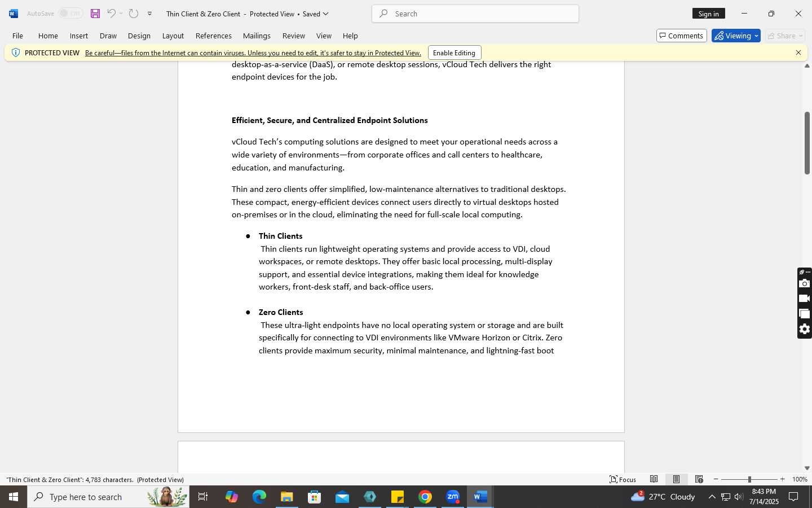Click the zoom out minus button
The image size is (812, 508).
coord(716,479)
